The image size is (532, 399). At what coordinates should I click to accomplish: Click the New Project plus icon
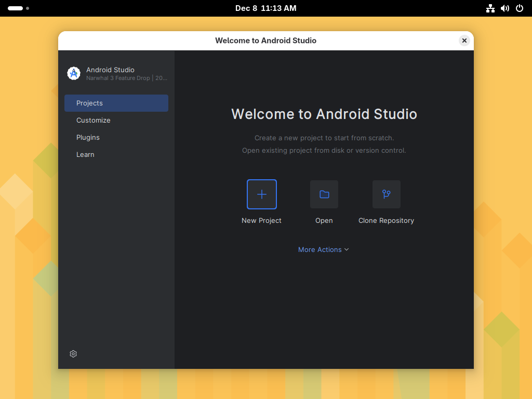(x=262, y=194)
